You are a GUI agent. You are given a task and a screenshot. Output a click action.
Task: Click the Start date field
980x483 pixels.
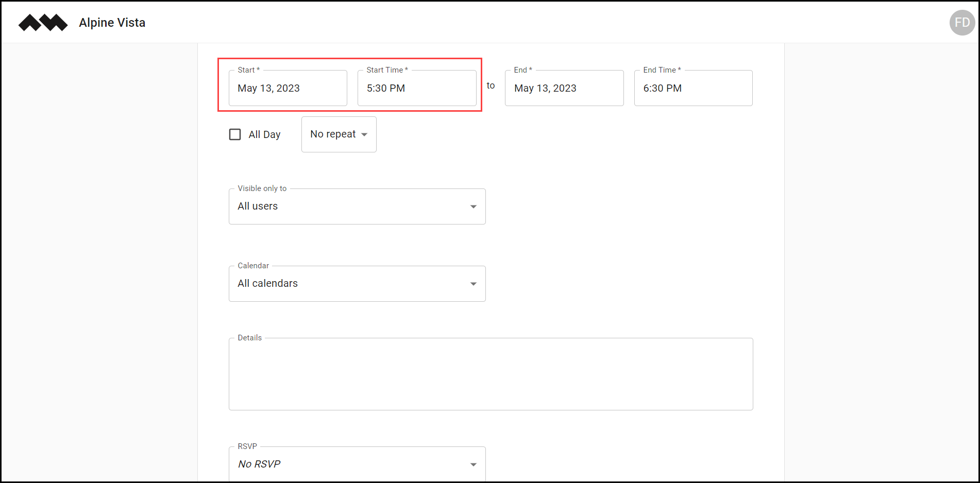point(288,88)
